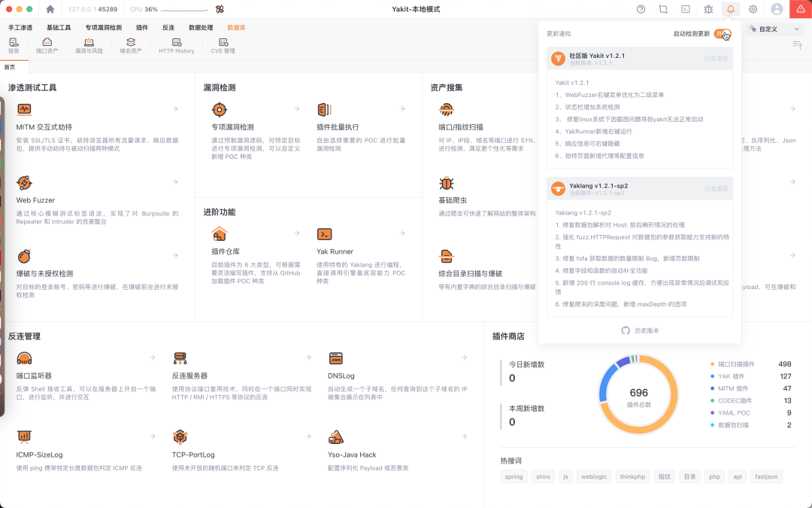Click the MITM 插件 legend entry
Viewport: 812px width, 508px height.
tap(751, 388)
